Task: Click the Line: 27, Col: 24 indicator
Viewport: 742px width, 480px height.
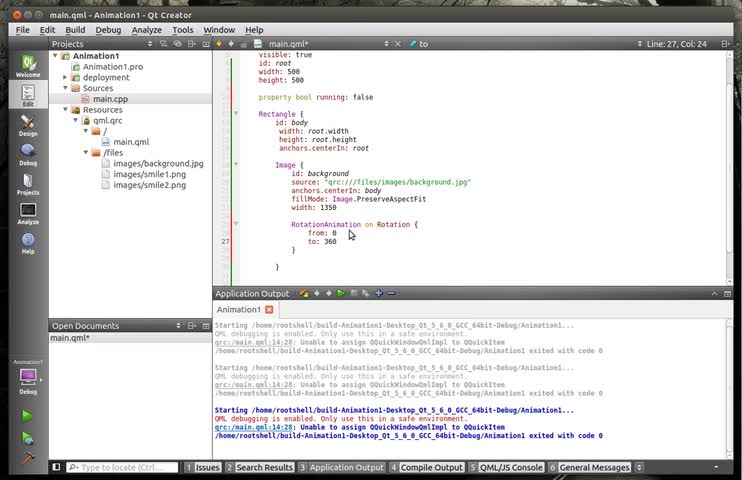Action: [676, 44]
